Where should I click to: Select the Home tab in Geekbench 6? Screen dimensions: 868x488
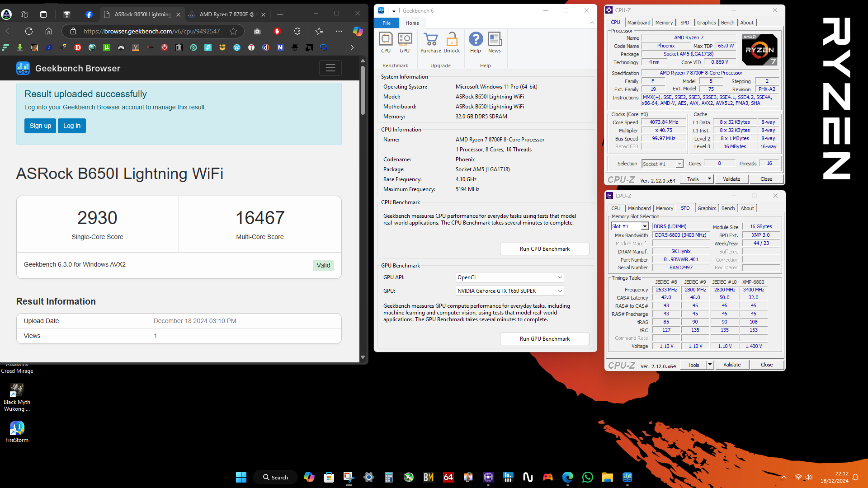pos(412,23)
